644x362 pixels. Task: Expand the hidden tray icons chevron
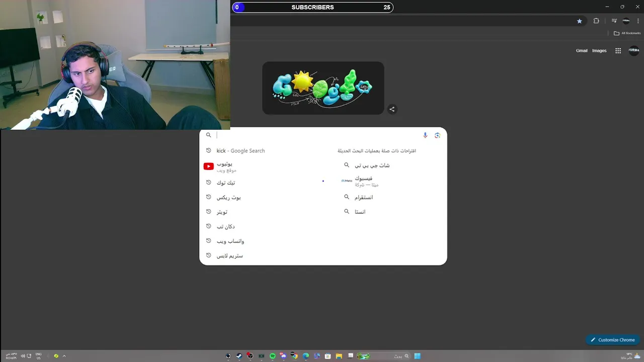[x=64, y=356]
